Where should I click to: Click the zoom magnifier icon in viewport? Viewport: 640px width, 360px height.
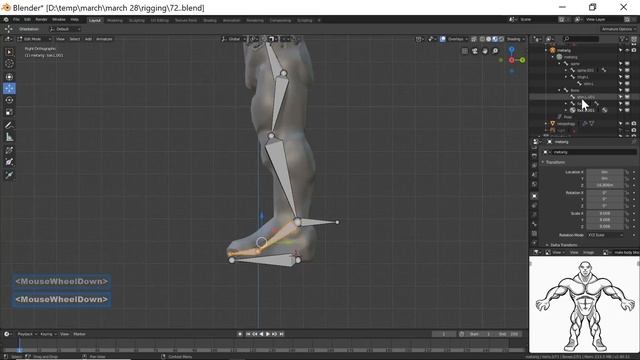(x=495, y=51)
